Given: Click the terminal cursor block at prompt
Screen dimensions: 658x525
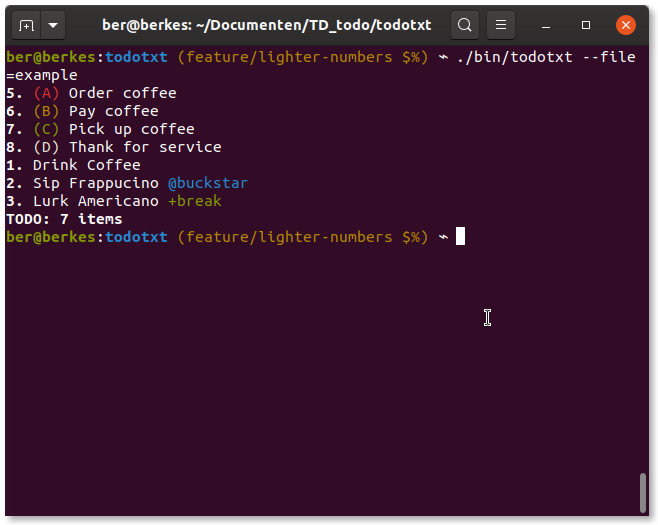Looking at the screenshot, I should point(460,236).
